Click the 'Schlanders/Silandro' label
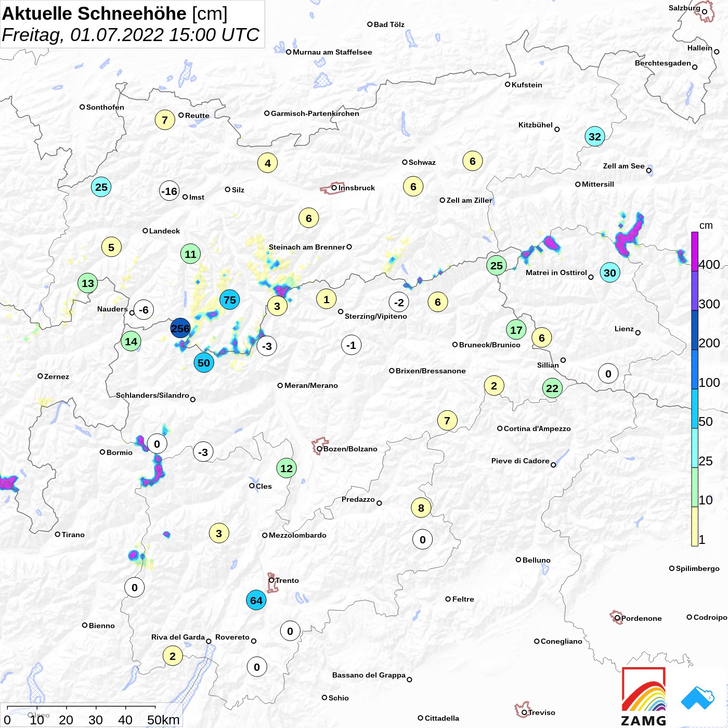The image size is (728, 728). click(x=152, y=395)
